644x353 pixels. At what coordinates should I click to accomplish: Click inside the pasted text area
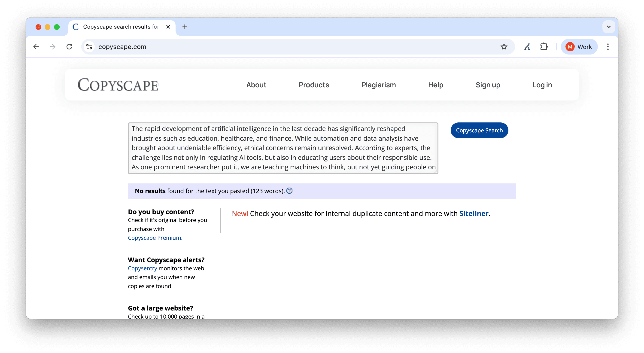point(283,148)
